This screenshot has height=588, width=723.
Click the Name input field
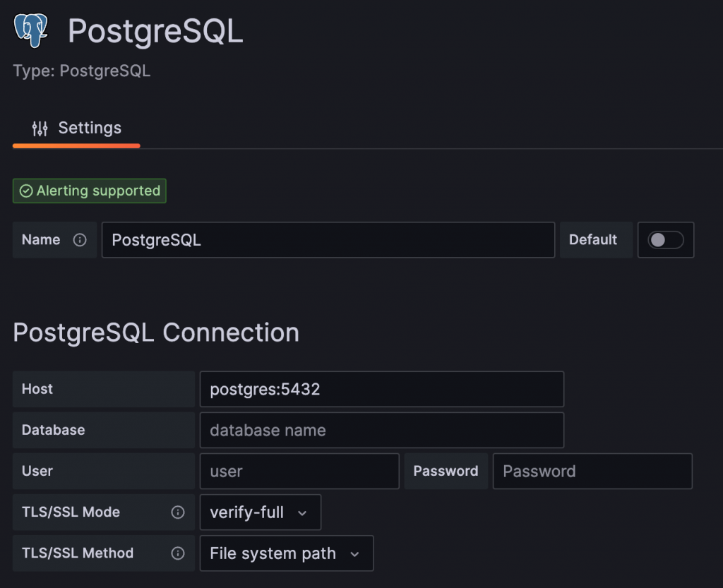click(x=328, y=240)
